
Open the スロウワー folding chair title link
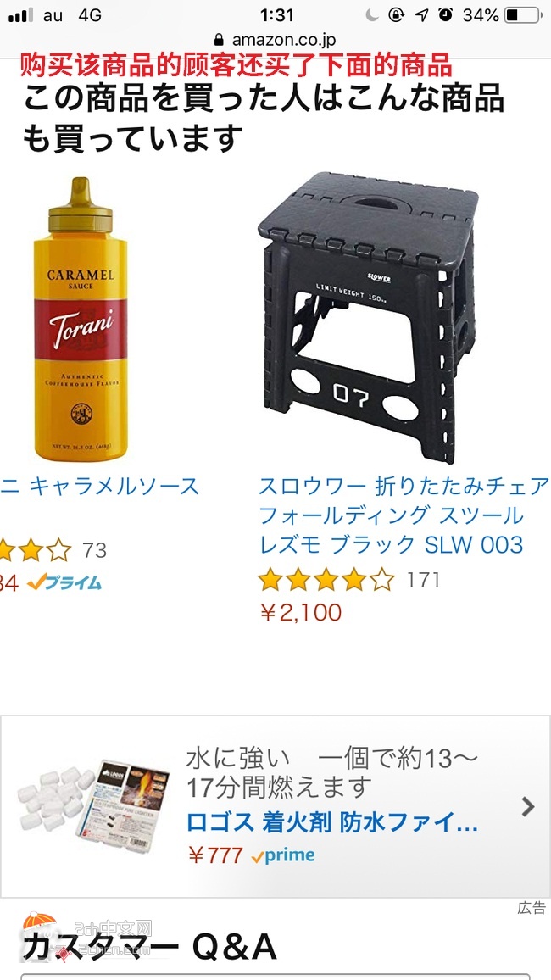(404, 515)
